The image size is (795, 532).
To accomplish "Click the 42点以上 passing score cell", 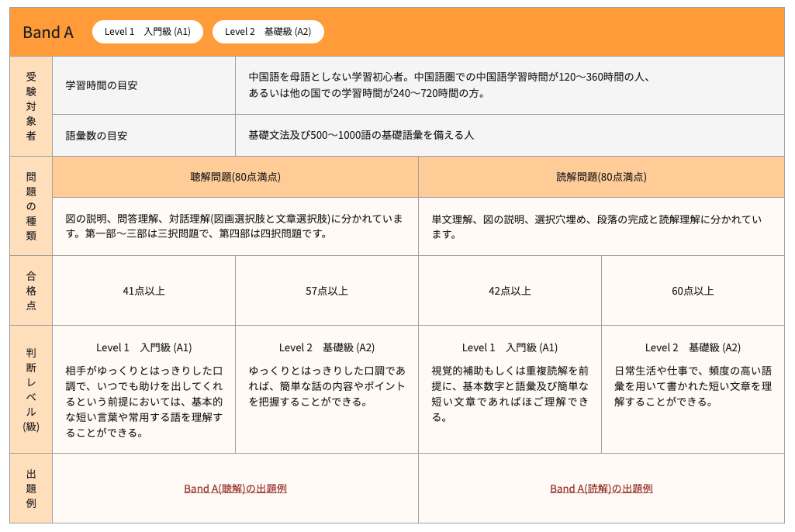I will coord(510,291).
